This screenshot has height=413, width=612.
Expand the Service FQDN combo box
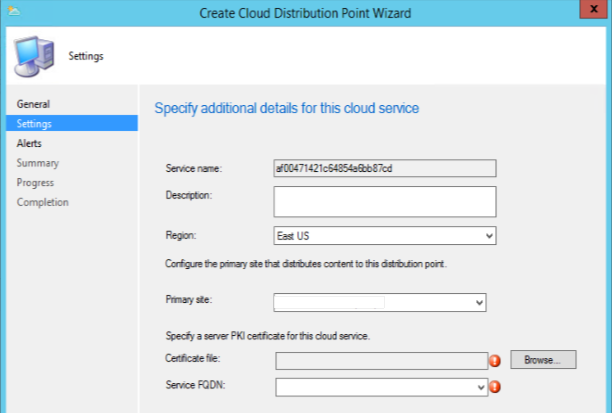pos(479,386)
